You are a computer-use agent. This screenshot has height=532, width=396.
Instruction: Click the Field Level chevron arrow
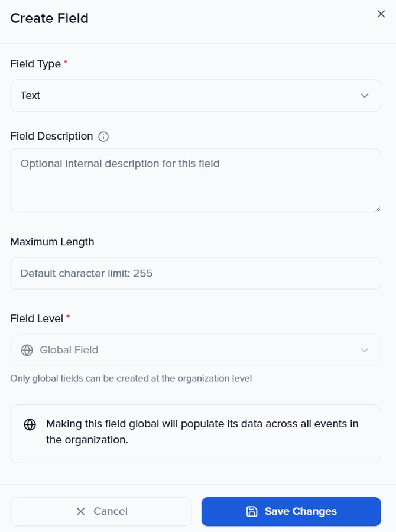(x=365, y=350)
